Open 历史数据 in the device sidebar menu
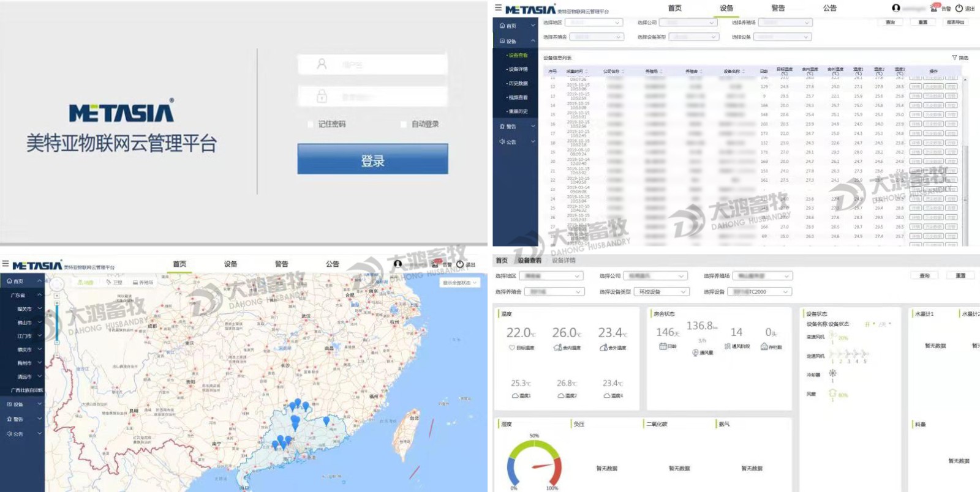Screen dimensions: 980x492 coord(518,83)
